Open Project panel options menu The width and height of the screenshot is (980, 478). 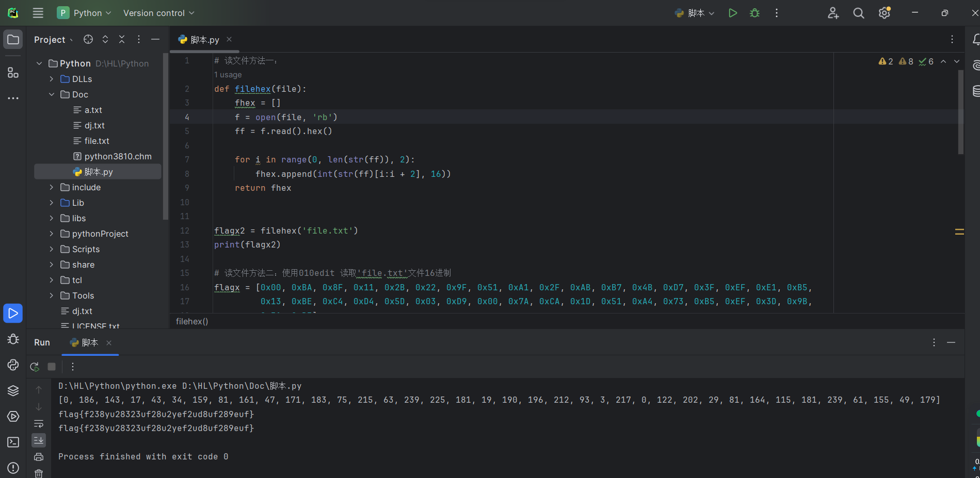point(138,39)
